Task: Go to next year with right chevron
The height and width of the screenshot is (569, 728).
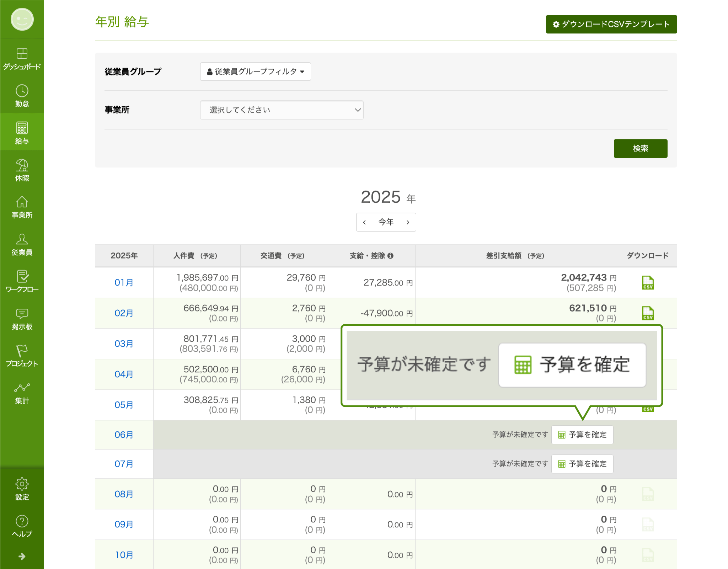Action: (x=408, y=222)
